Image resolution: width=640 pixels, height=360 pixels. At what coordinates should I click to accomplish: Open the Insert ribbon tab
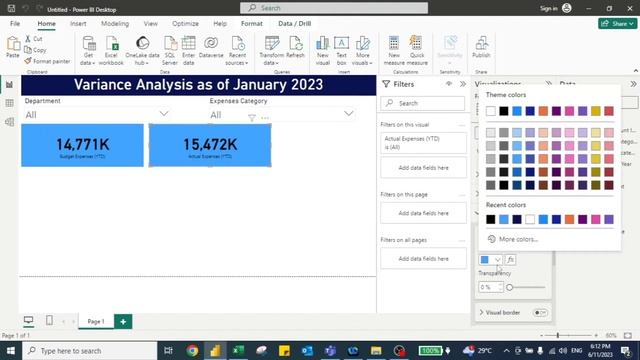[x=78, y=24]
